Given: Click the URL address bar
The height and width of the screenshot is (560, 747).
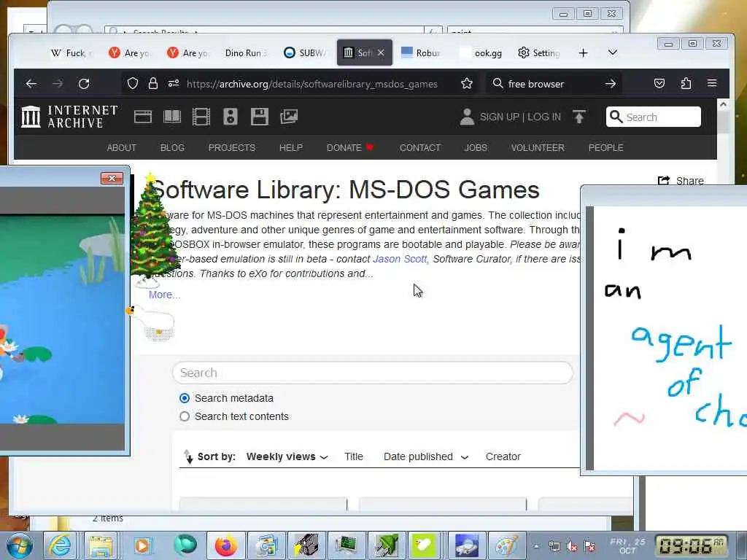Looking at the screenshot, I should coord(312,85).
